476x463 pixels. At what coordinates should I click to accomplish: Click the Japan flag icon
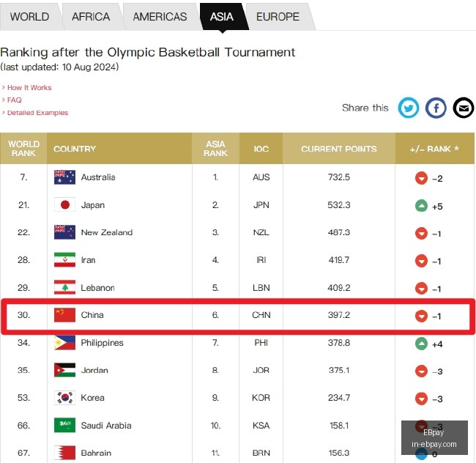click(x=64, y=205)
